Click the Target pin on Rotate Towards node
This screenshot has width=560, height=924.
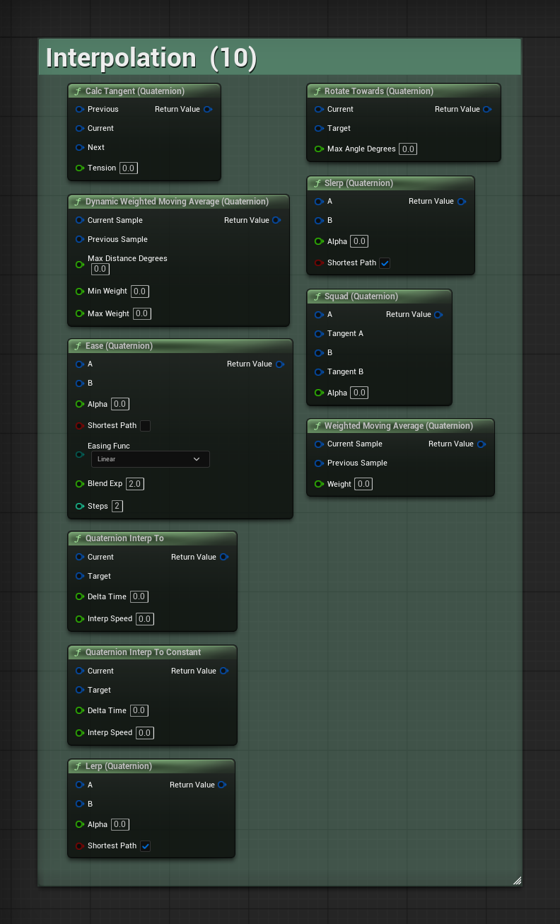tap(320, 128)
